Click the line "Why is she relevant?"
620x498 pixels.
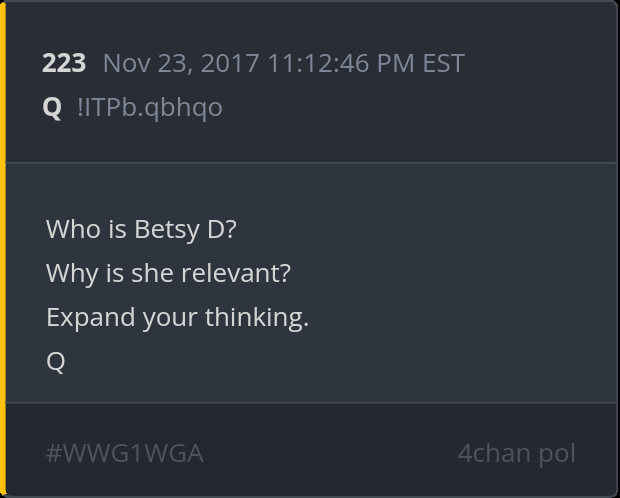[168, 273]
